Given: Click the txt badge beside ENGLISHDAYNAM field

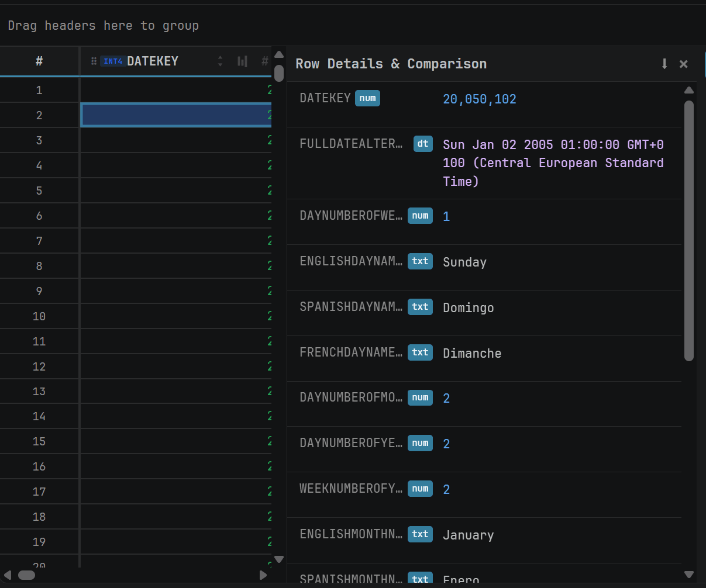Looking at the screenshot, I should (x=420, y=261).
